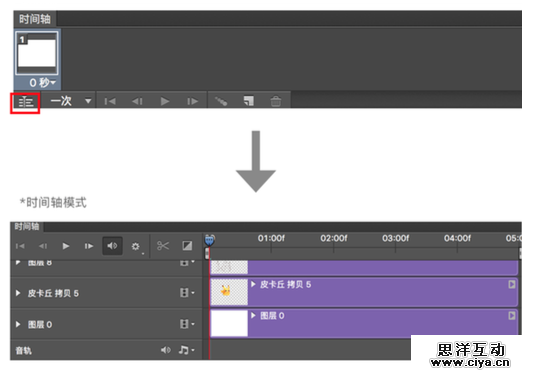539x378 pixels.
Task: Click the convert to video timeline icon
Action: pos(25,102)
